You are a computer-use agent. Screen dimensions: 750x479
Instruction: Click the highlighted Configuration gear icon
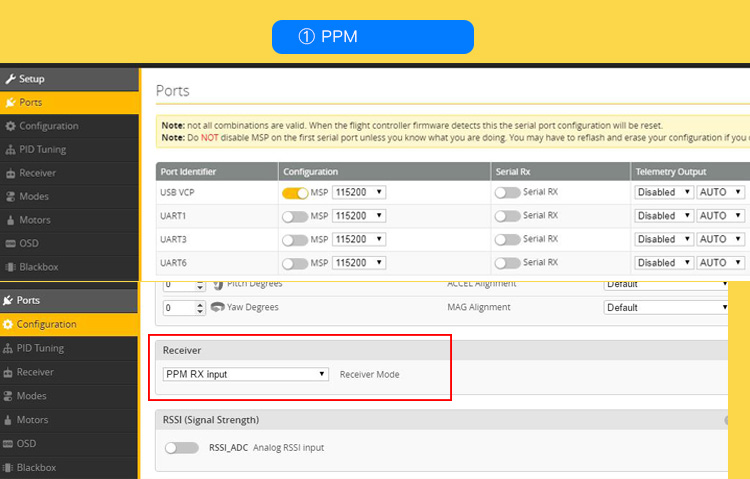pyautogui.click(x=10, y=325)
